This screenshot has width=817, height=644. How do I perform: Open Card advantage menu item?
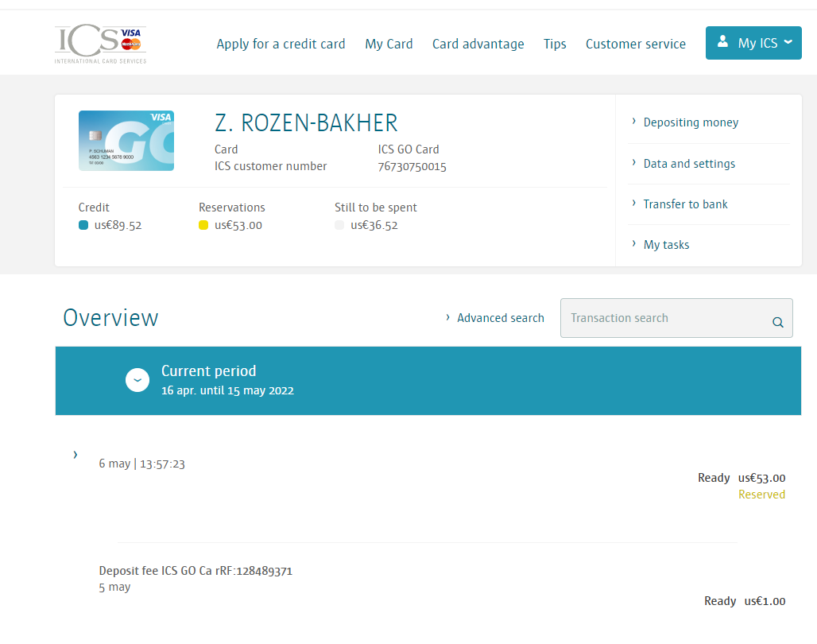click(x=478, y=44)
